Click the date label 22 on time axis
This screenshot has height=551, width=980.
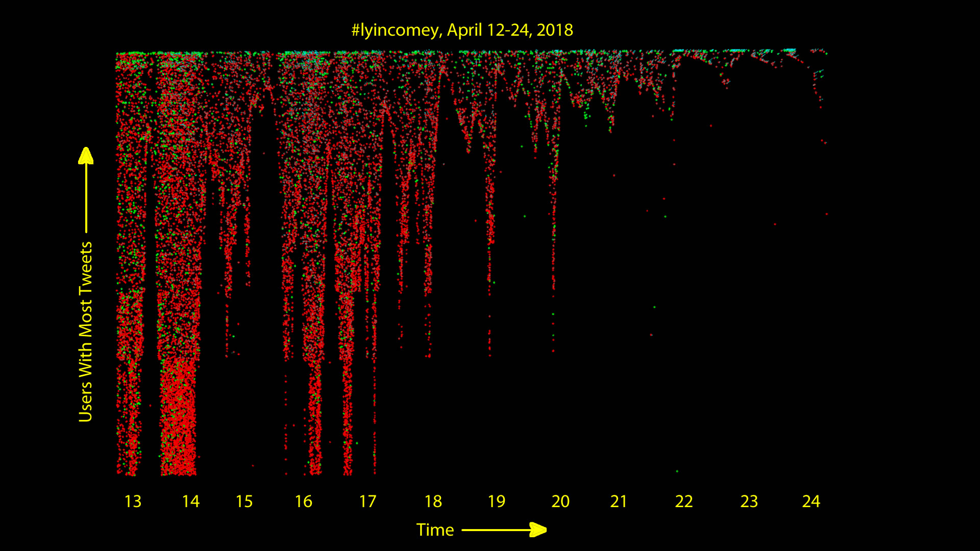[x=683, y=502]
